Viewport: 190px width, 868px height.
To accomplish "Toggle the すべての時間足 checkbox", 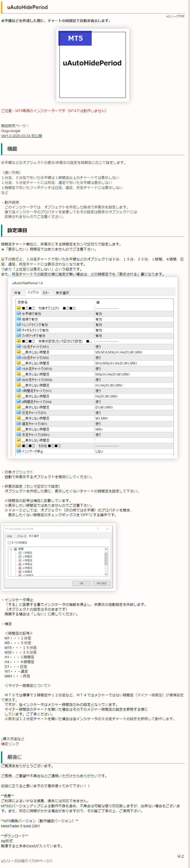I will pos(9,543).
